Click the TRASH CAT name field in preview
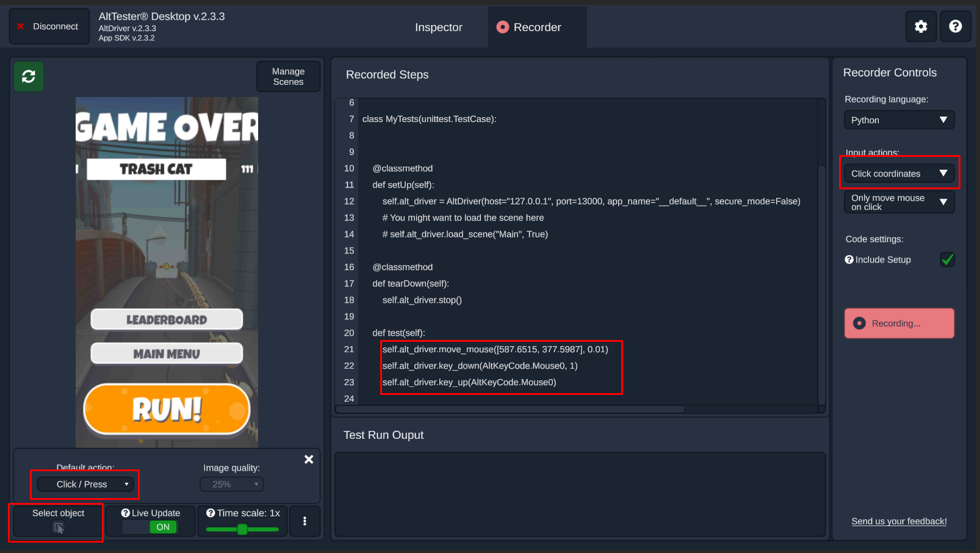The width and height of the screenshot is (980, 553). (x=156, y=169)
